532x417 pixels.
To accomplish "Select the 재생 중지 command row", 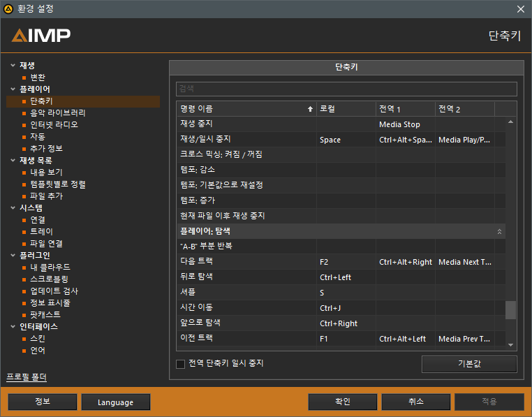I will pyautogui.click(x=341, y=124).
